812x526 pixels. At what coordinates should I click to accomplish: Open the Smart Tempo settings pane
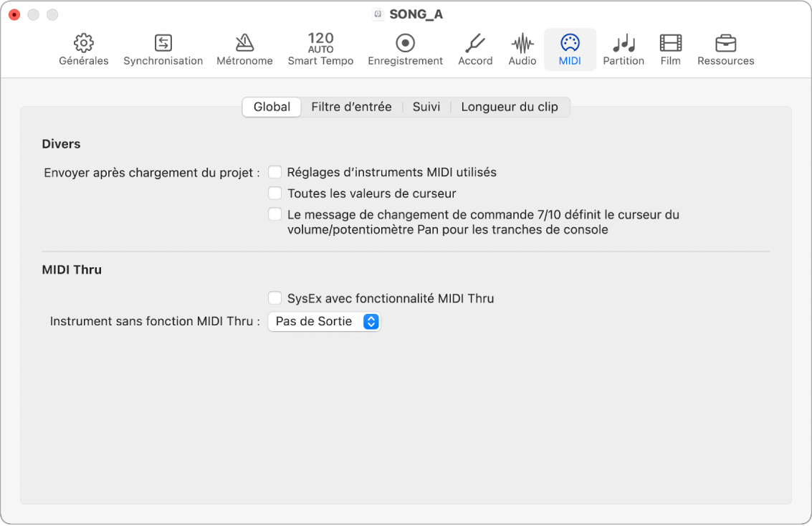click(x=320, y=49)
